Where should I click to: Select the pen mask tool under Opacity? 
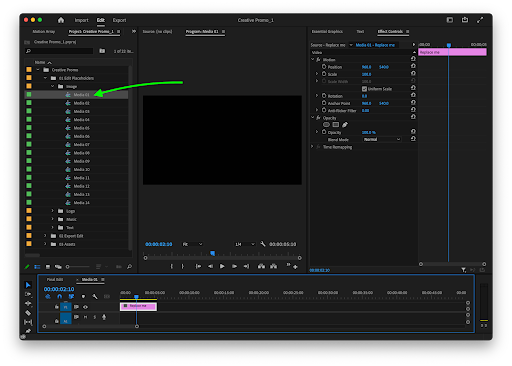click(x=345, y=125)
